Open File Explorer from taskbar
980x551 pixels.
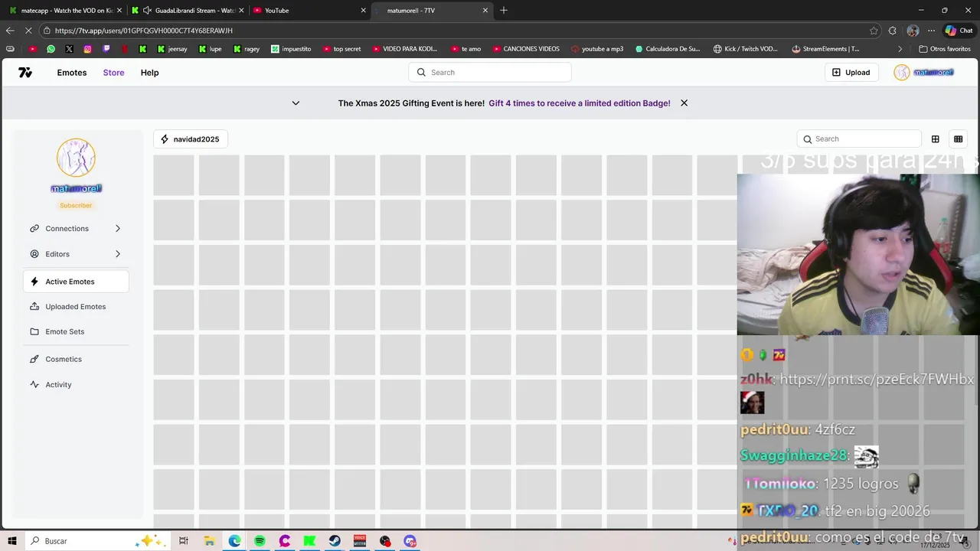[x=209, y=541]
